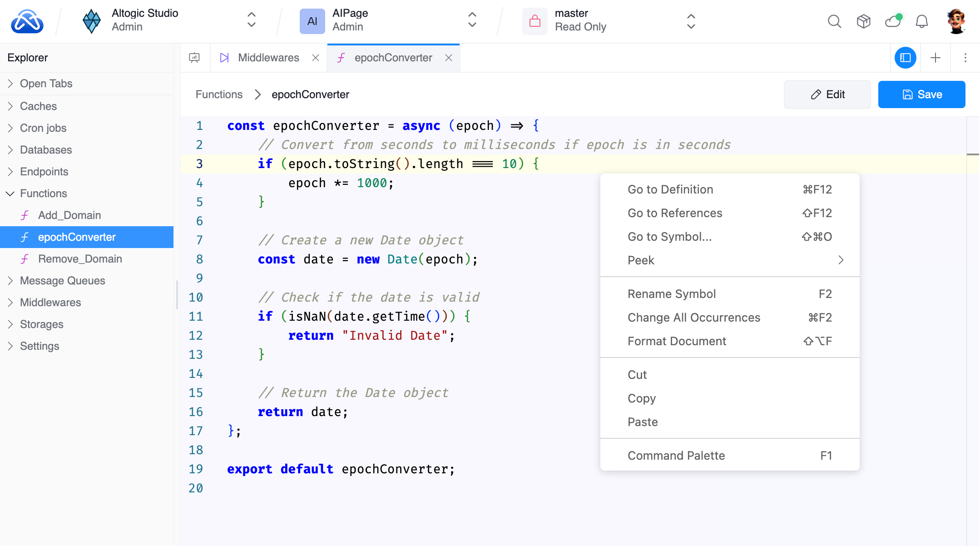Open the dashboard monitor tab icon
The width and height of the screenshot is (980, 546).
coord(194,58)
